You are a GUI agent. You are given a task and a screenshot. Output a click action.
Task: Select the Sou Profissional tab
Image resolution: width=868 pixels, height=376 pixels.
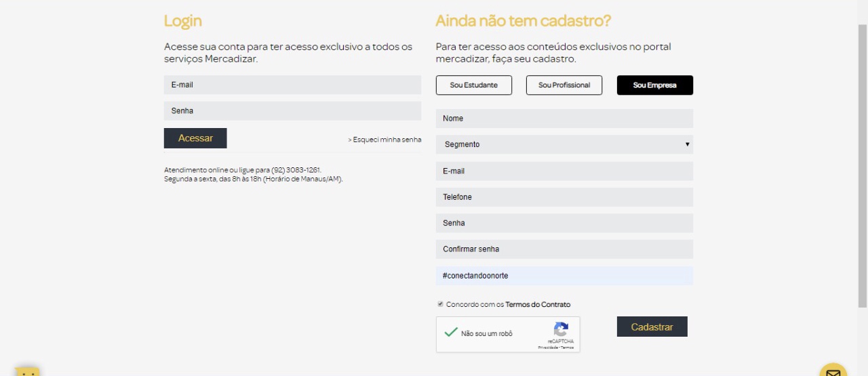(x=564, y=85)
